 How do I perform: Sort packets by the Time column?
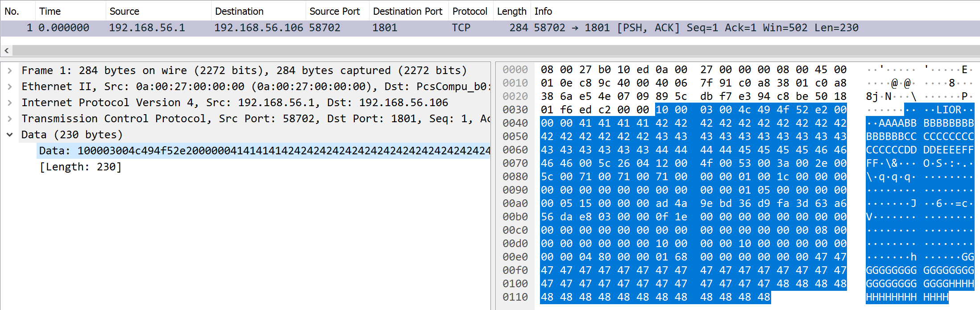[50, 11]
